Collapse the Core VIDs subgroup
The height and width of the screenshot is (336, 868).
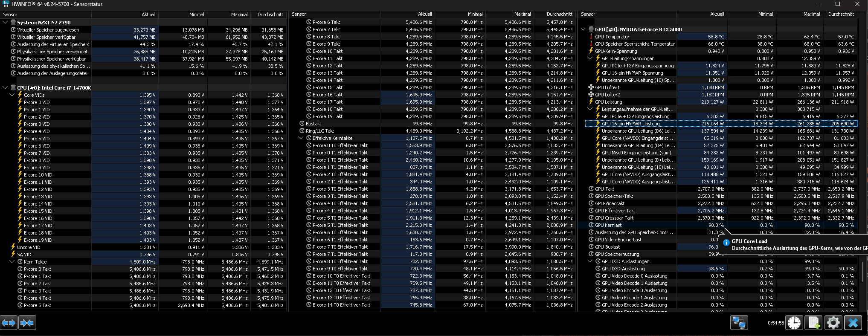coord(12,95)
